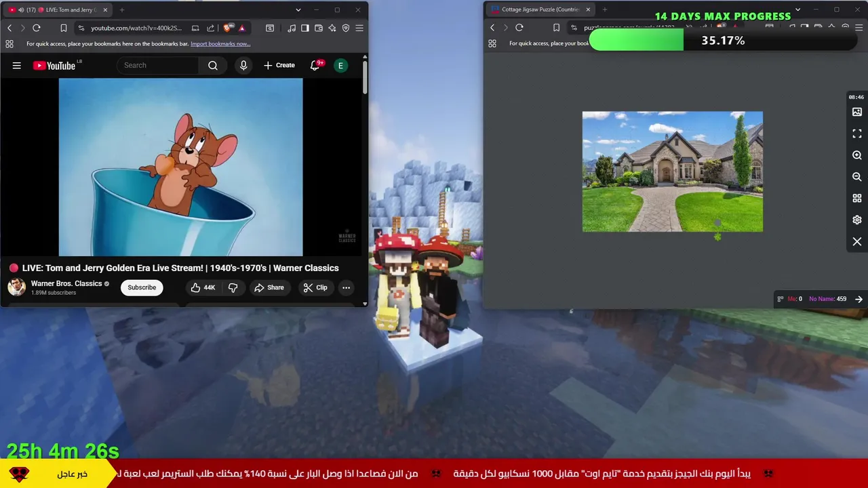Go back in the puzzle browser window

click(493, 28)
